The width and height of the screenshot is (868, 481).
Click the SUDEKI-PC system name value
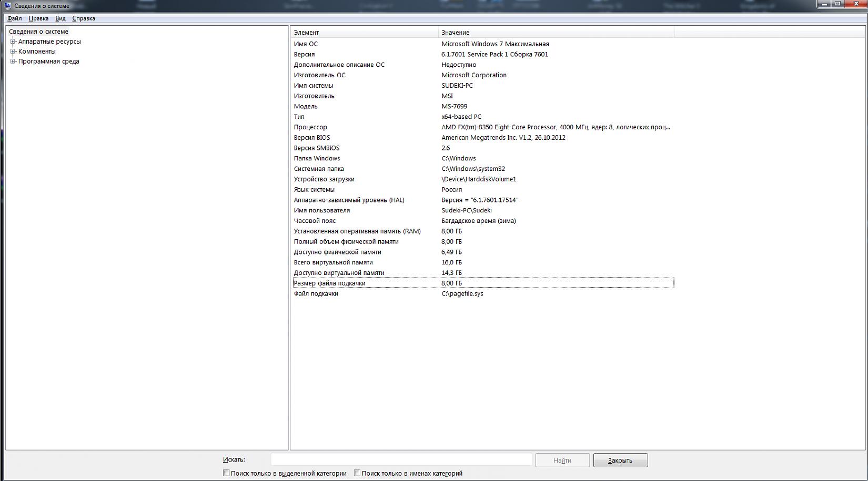[x=457, y=86]
